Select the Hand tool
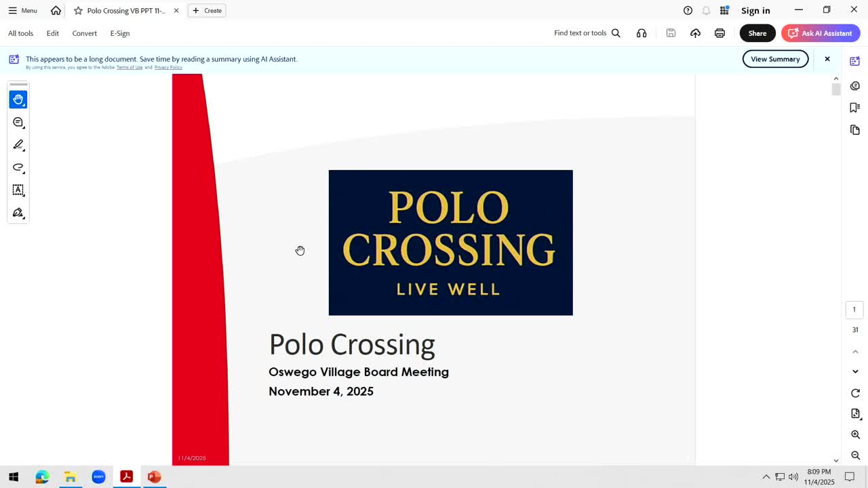The image size is (868, 488). (18, 100)
